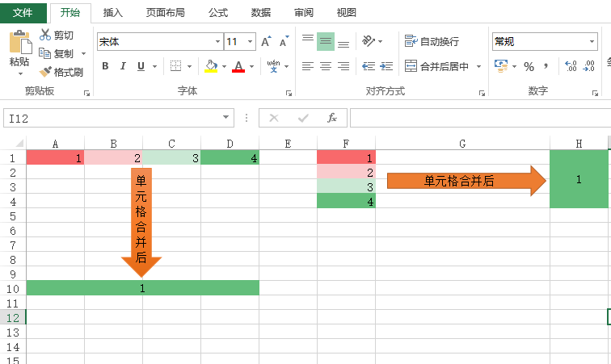Click the formula cancel X button
Viewport: 611px width, 364px height.
tap(274, 118)
